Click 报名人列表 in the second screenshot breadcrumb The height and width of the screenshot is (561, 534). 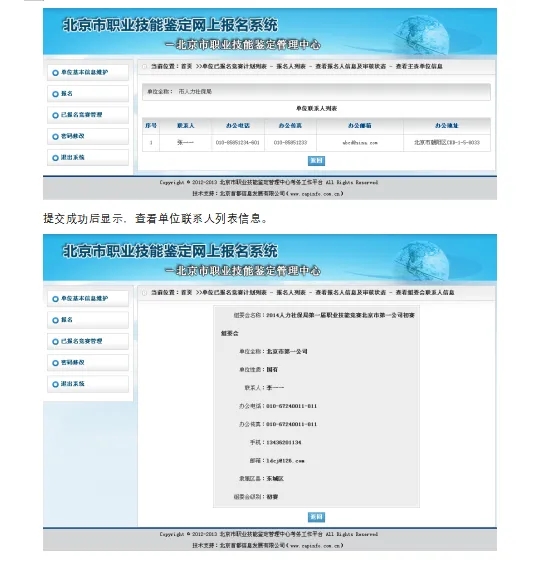[x=291, y=292]
